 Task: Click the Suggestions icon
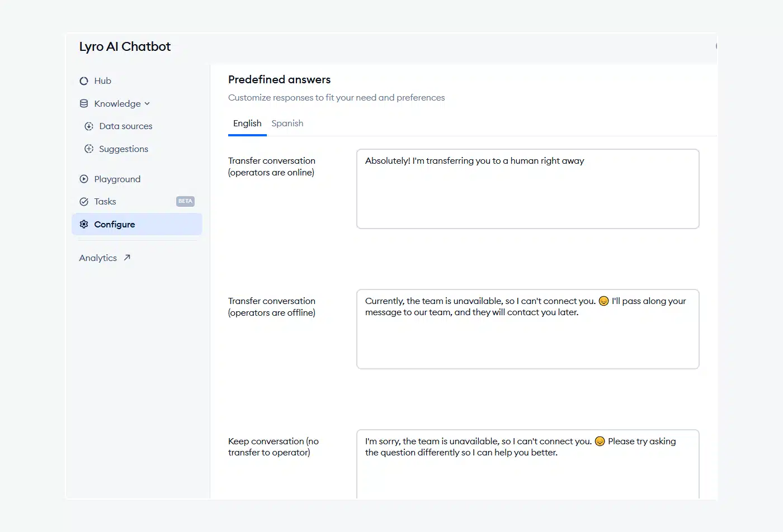(89, 149)
